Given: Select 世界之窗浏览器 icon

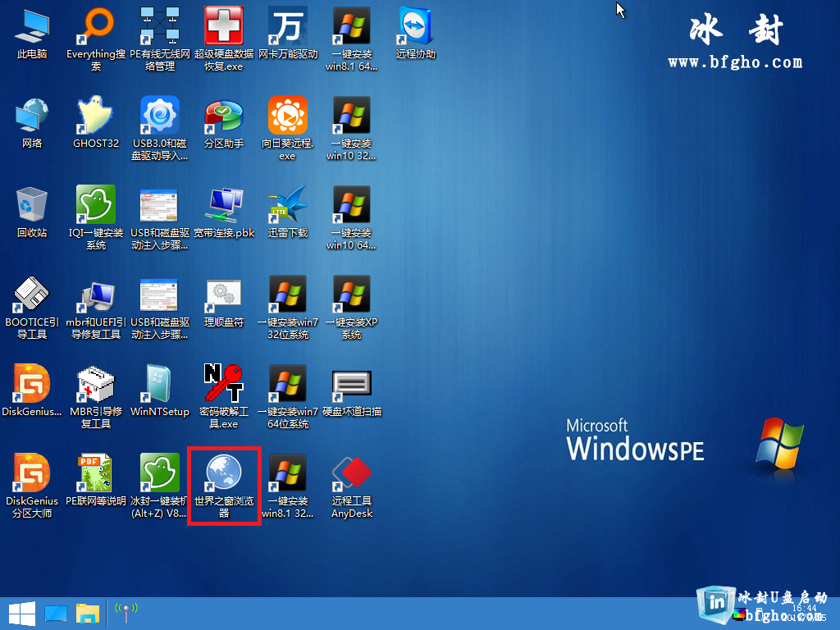Looking at the screenshot, I should coord(224,486).
